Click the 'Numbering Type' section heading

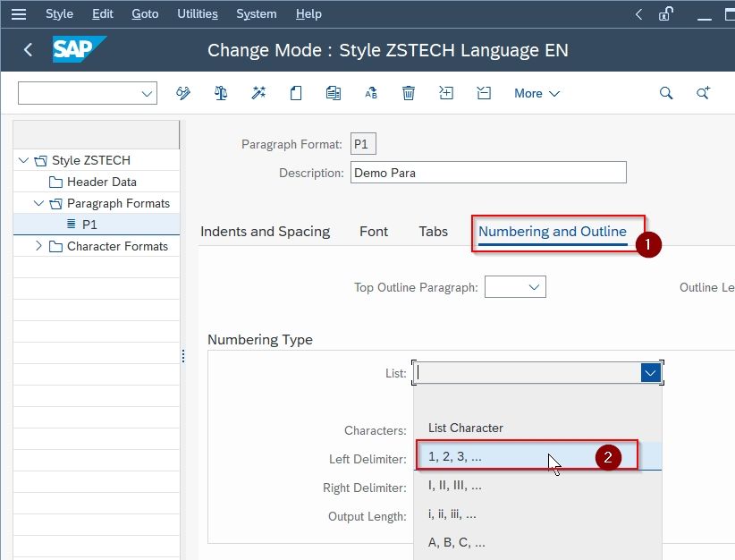coord(260,340)
